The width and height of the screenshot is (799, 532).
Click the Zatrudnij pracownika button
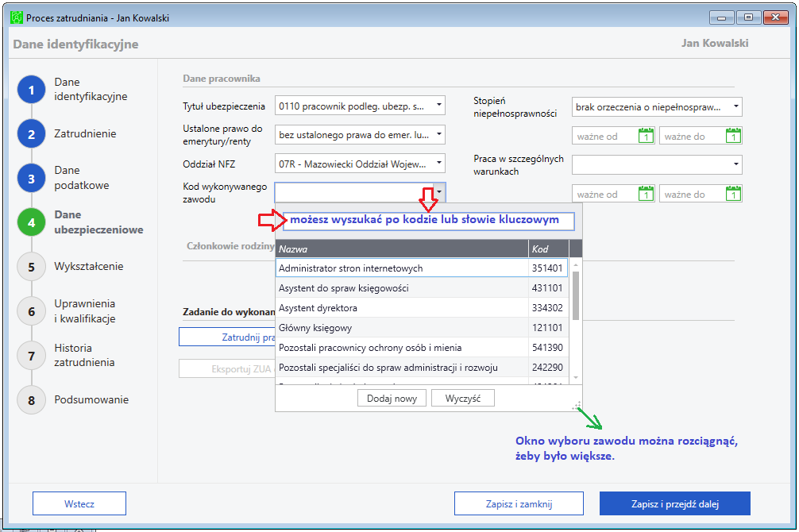[x=227, y=337]
